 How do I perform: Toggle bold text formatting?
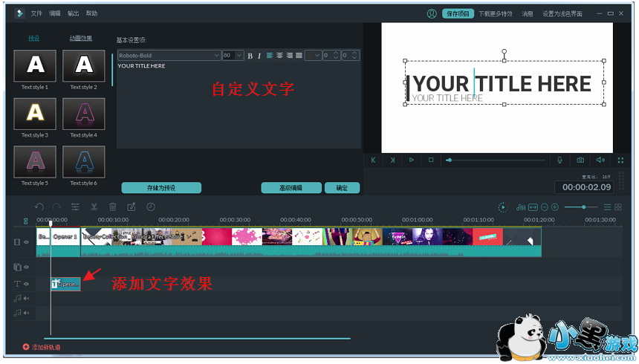tap(250, 56)
